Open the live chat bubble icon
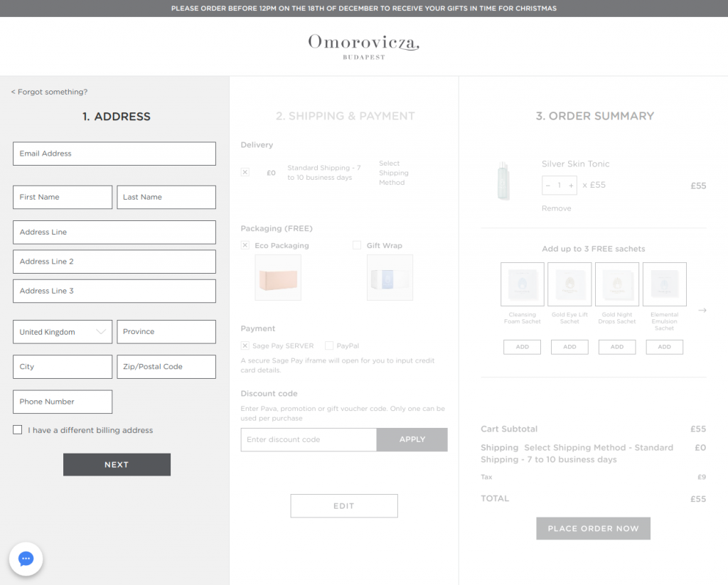The height and width of the screenshot is (585, 728). (26, 559)
